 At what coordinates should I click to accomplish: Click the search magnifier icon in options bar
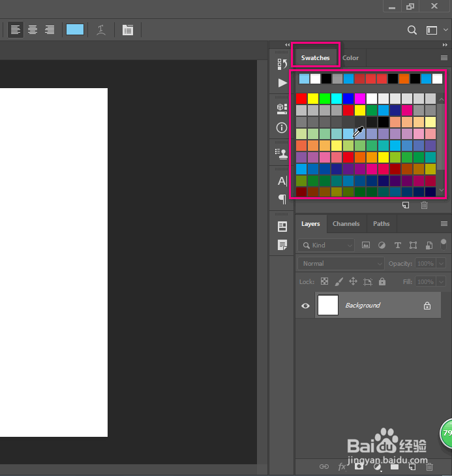click(x=412, y=30)
